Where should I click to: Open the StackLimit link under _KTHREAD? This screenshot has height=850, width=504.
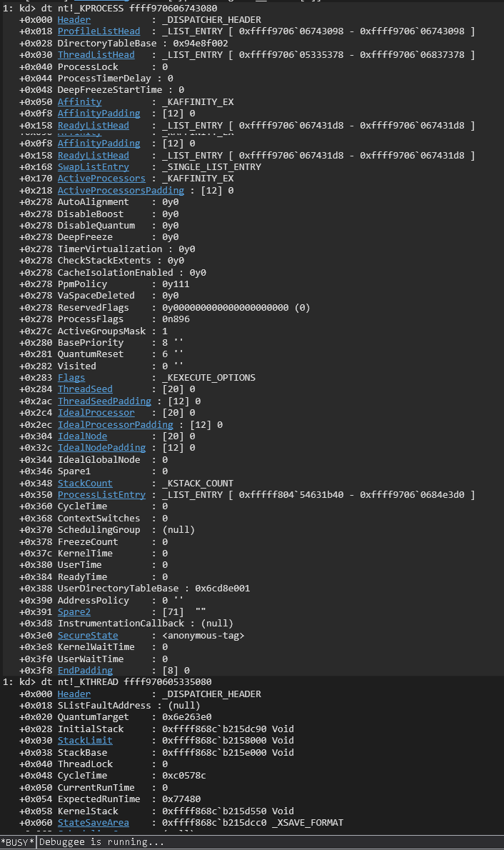85,741
